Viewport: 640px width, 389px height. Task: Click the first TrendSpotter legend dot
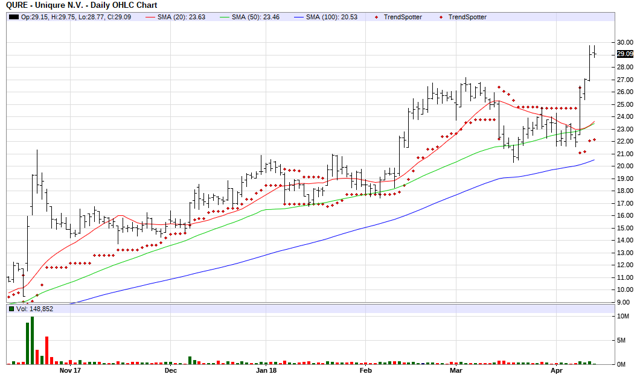(x=376, y=17)
